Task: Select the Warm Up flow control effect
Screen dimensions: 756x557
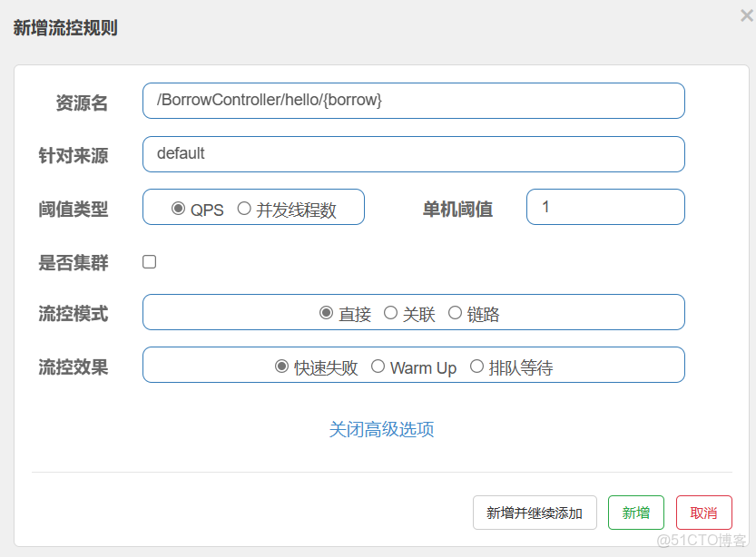Action: point(378,366)
